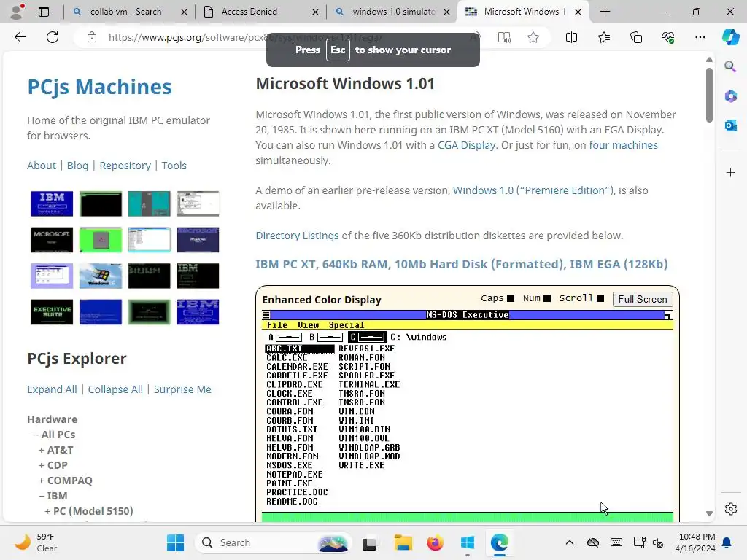
Task: Open the Favorites list icon
Action: [x=603, y=37]
